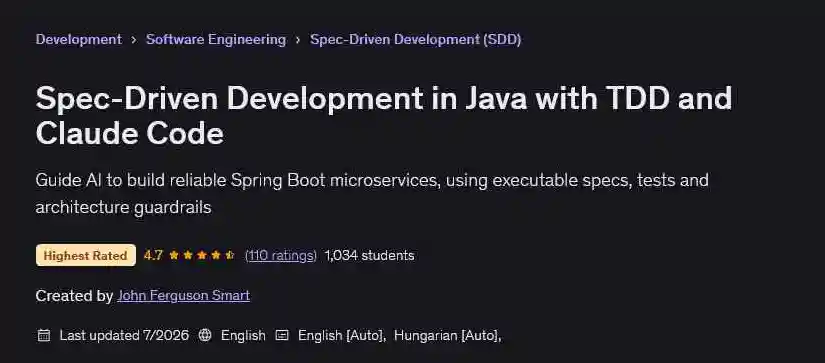The image size is (825, 363).
Task: Click the half-filled fifth rating star
Action: point(229,256)
